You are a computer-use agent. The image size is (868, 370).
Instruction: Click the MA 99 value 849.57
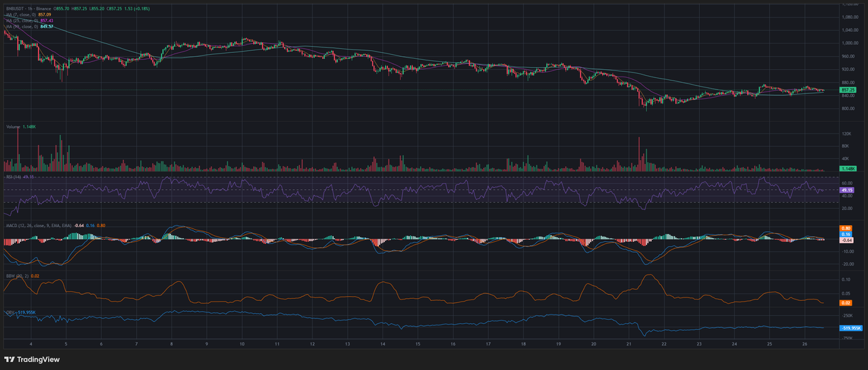47,26
